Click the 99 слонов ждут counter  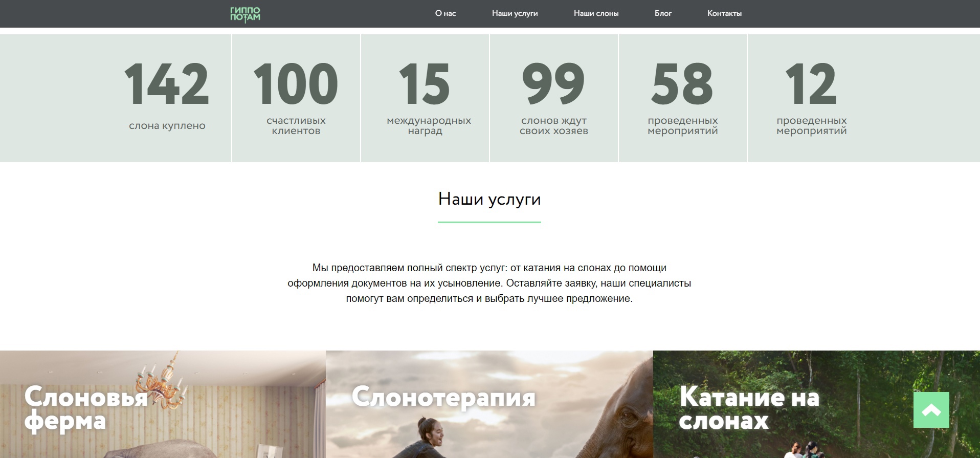(554, 98)
